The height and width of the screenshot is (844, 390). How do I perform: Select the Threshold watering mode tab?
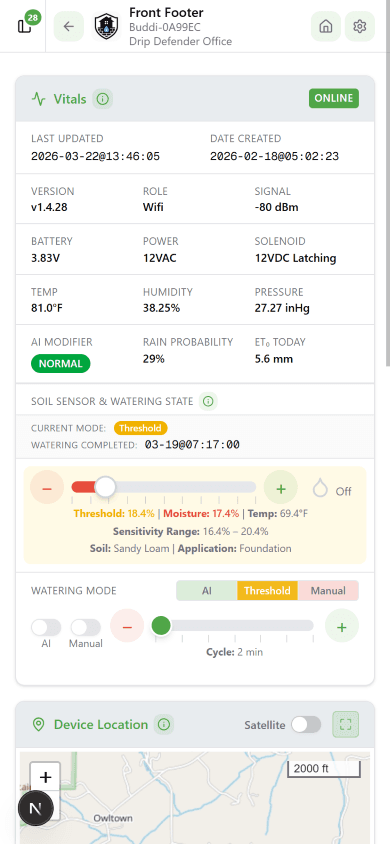click(x=267, y=590)
